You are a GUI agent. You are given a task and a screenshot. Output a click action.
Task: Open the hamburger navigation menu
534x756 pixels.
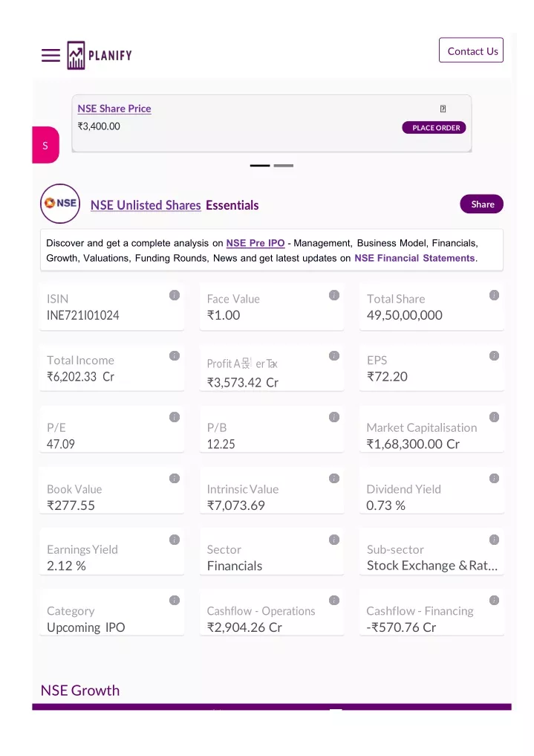(x=51, y=56)
